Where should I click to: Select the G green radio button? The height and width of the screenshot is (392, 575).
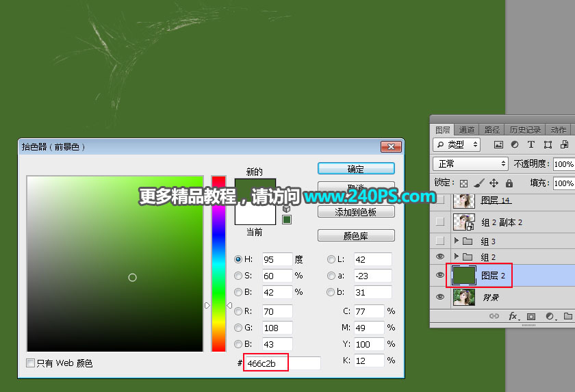(x=238, y=328)
